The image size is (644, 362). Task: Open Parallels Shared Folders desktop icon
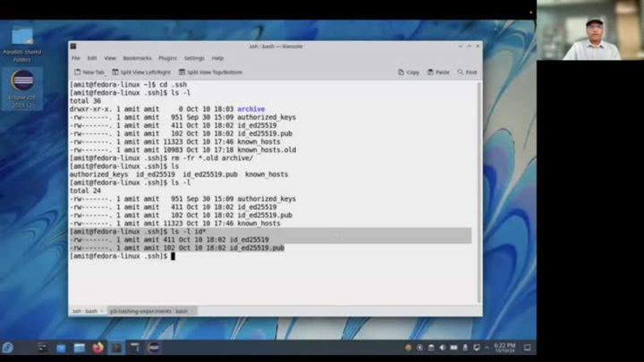(x=22, y=45)
